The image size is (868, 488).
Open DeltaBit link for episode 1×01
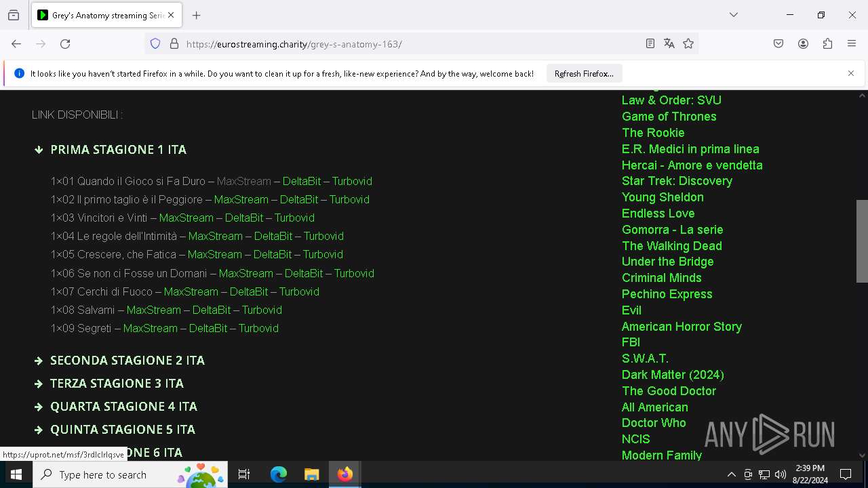[302, 181]
